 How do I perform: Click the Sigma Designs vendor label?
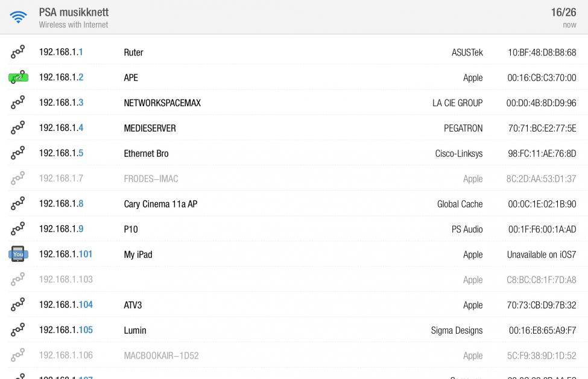pyautogui.click(x=457, y=330)
